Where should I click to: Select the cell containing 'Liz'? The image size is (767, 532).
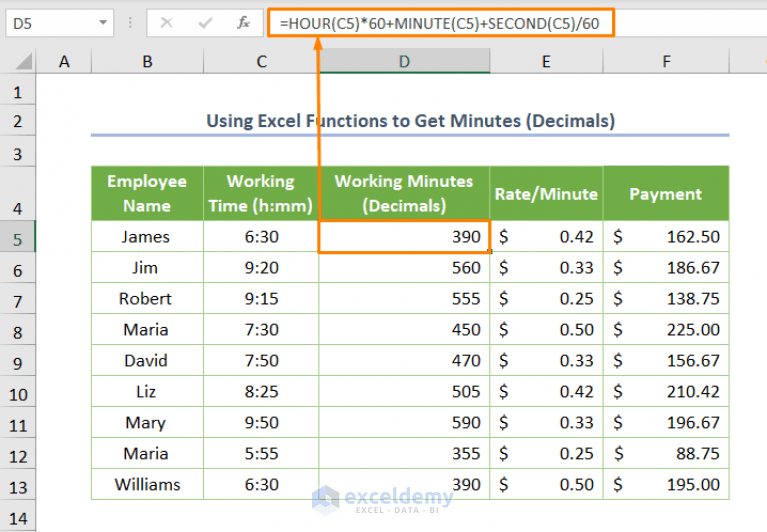(x=147, y=391)
